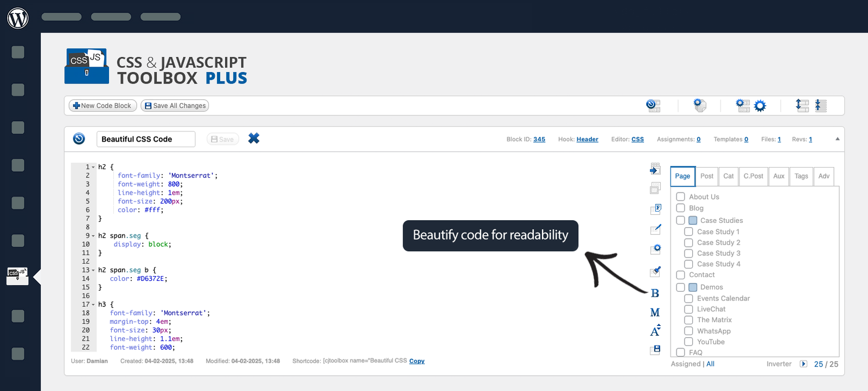Click the floppy-disk icon at the bottom of the editor side toolbar

pos(655,350)
